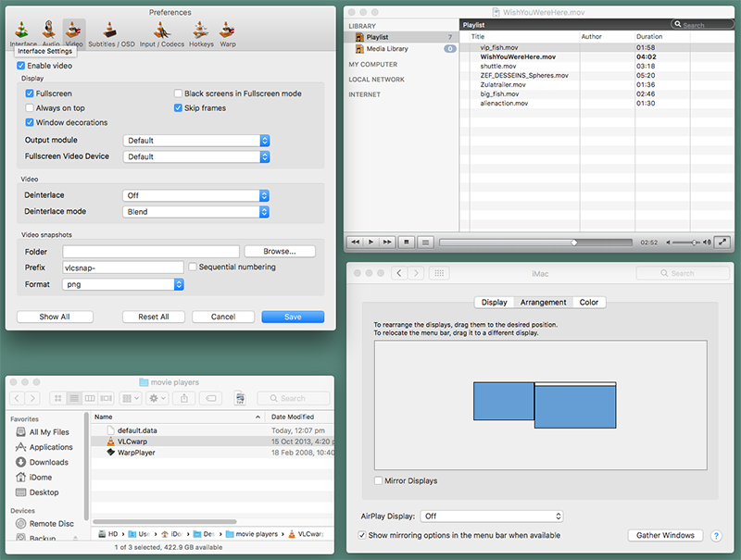Open Finder action gear dropdown
Image resolution: width=741 pixels, height=560 pixels.
pos(157,398)
